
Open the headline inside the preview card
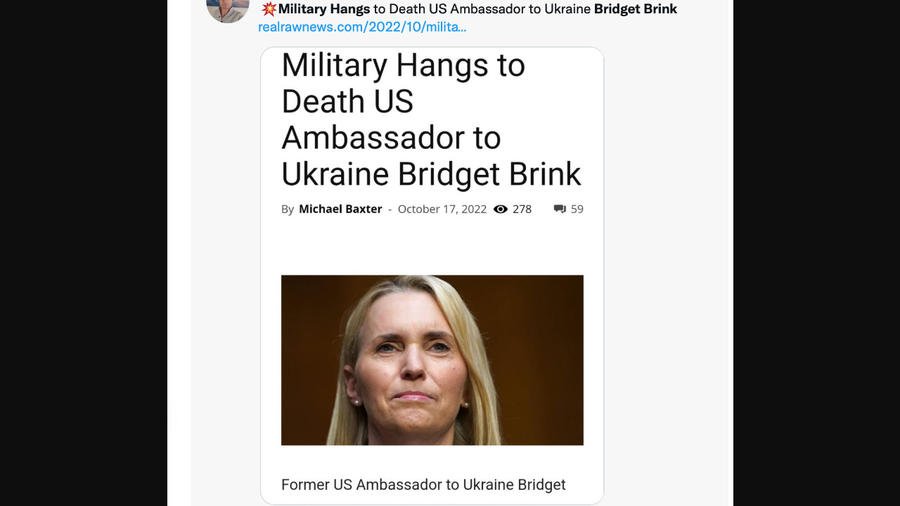[x=431, y=119]
